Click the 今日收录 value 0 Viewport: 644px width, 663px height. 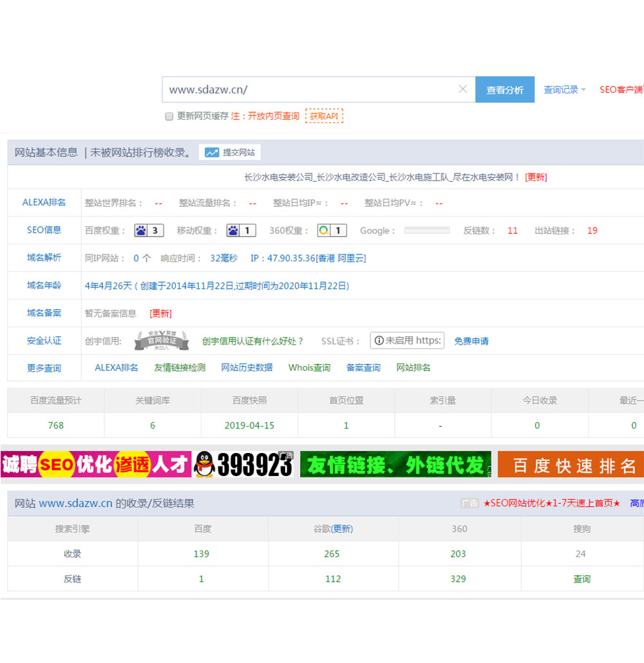point(537,425)
